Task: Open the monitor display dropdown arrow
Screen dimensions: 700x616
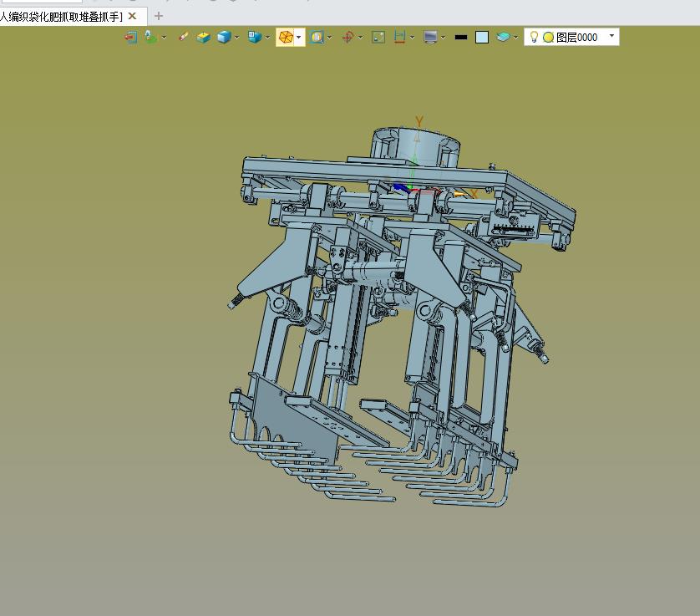Action: click(443, 38)
